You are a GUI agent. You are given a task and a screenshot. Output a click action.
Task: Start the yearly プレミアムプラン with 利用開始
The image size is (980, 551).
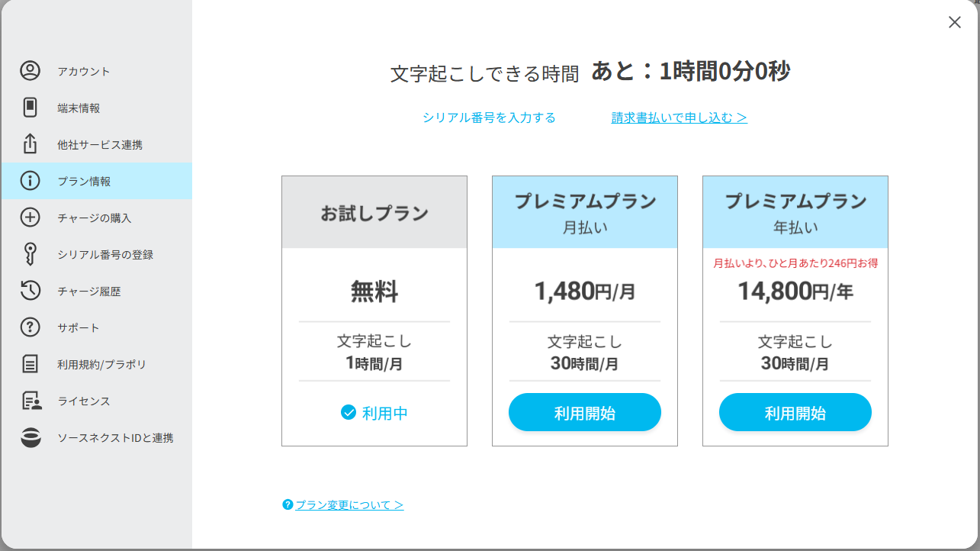pos(795,413)
